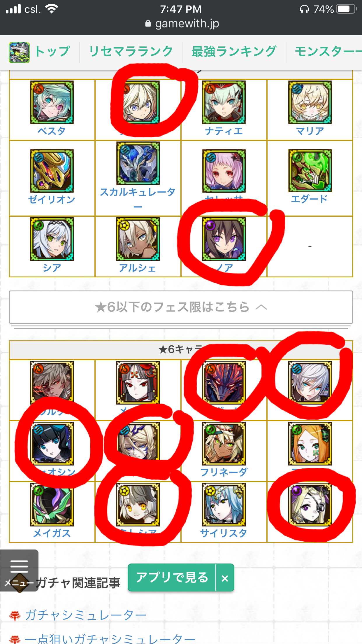Tap the エダード character portrait
The height and width of the screenshot is (644, 362).
(x=310, y=171)
